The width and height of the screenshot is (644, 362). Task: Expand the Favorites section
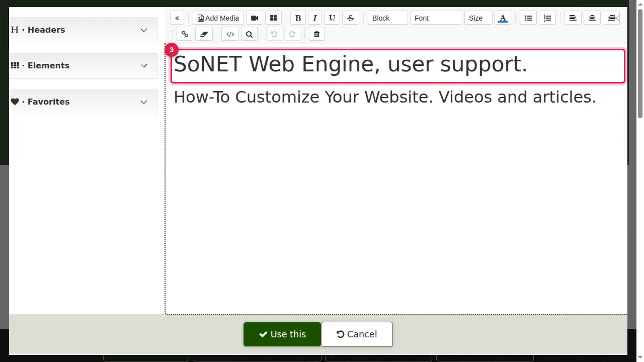point(83,102)
